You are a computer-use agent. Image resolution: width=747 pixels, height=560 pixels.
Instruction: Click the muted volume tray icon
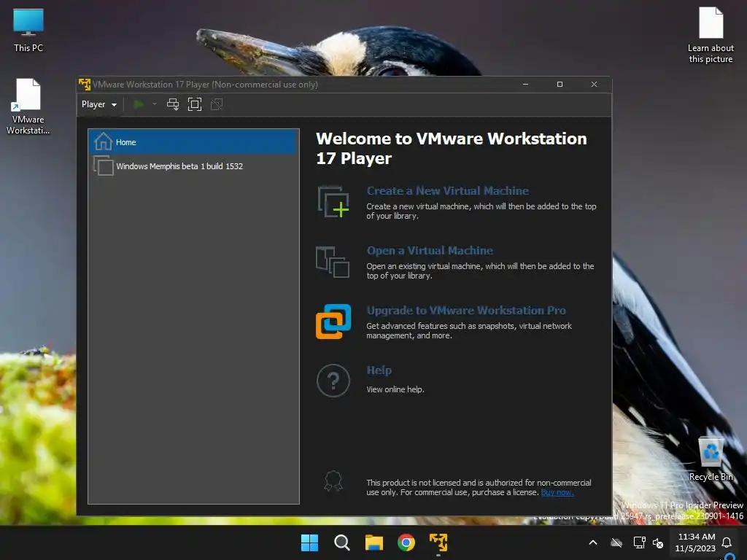pyautogui.click(x=659, y=542)
